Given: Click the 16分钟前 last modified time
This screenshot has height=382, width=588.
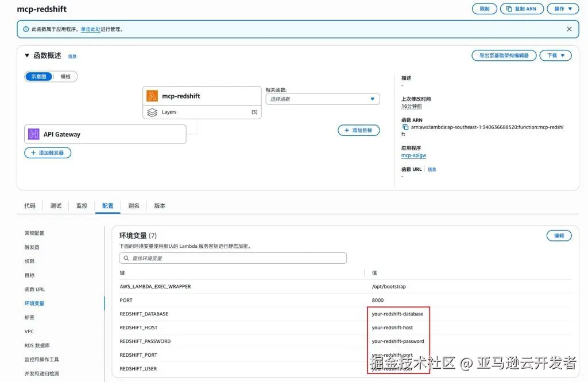Looking at the screenshot, I should (411, 106).
